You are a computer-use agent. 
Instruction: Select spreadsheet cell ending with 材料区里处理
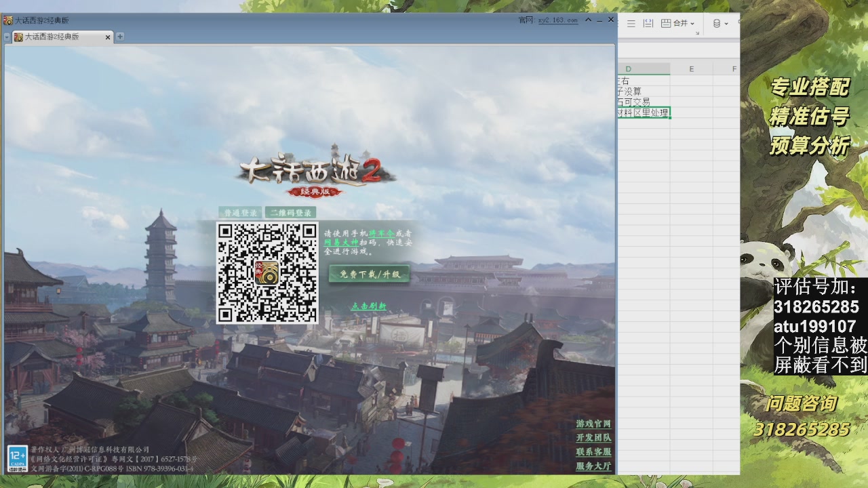coord(644,113)
